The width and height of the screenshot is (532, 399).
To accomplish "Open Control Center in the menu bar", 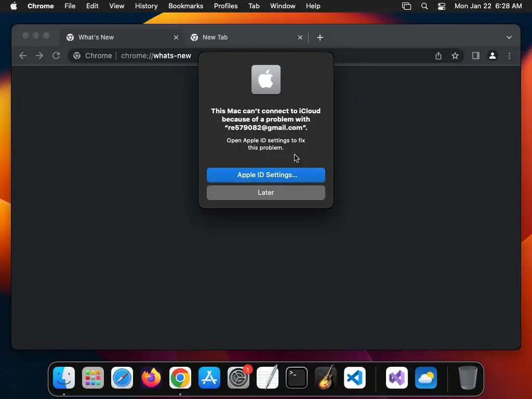I will coord(442,6).
